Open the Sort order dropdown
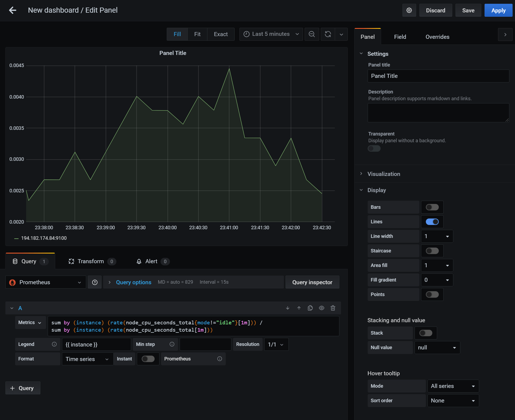Image resolution: width=515 pixels, height=420 pixels. click(x=453, y=401)
